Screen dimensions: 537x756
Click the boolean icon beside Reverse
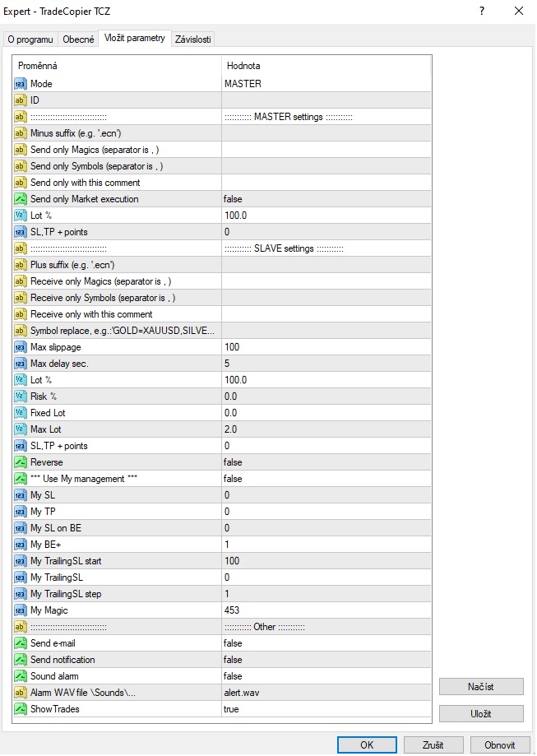(x=21, y=462)
